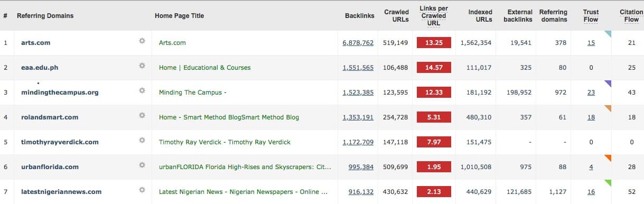The width and height of the screenshot is (644, 204).
Task: Open the gear menu for urbanflorida.com
Action: (142, 165)
